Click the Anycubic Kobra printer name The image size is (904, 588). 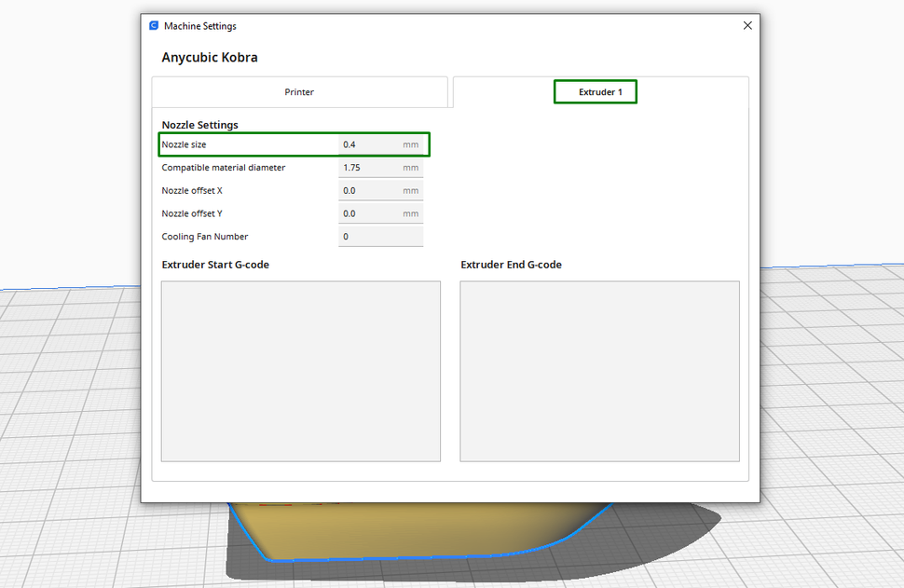(x=210, y=57)
